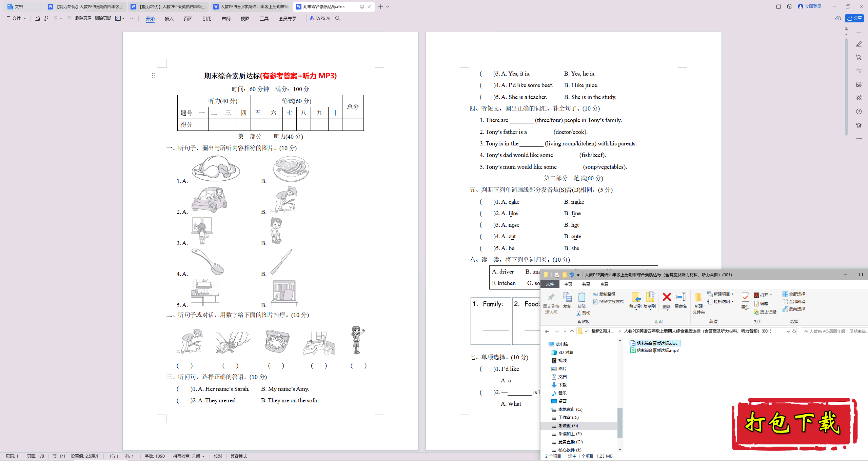Click Explorer up-one-level arrow
Viewport: 868px width, 461px height.
[572, 331]
